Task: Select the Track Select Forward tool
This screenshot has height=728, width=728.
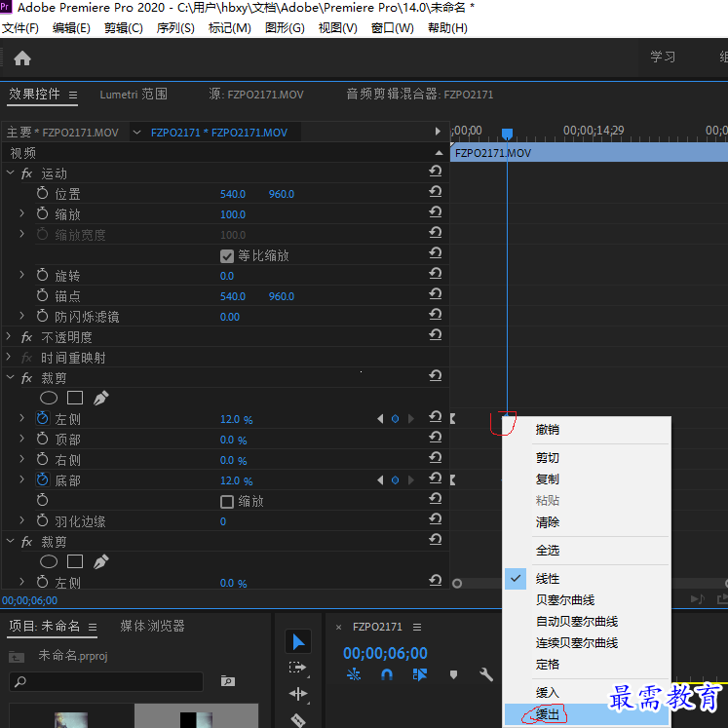Action: coord(298,669)
